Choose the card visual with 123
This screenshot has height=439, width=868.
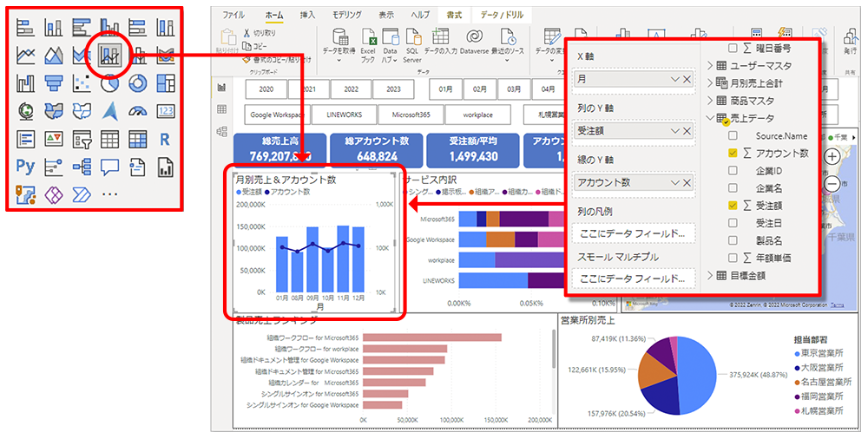click(x=165, y=111)
